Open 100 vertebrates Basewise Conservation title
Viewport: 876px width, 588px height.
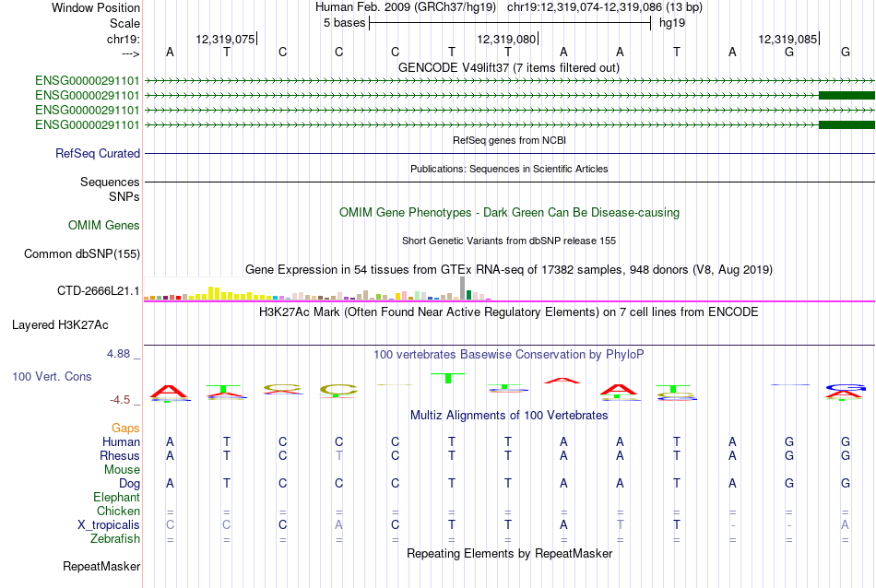(x=509, y=354)
